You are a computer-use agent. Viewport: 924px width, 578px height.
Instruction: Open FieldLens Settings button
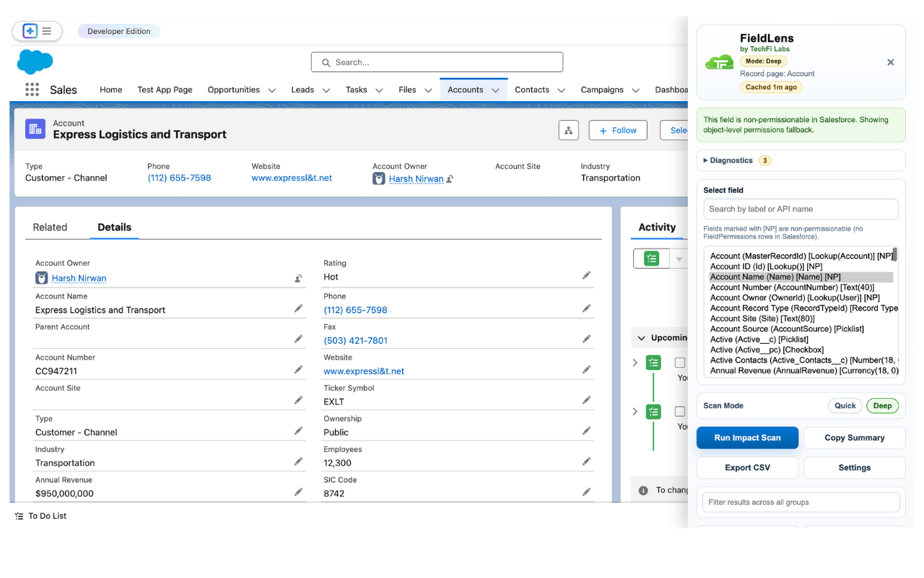(854, 467)
